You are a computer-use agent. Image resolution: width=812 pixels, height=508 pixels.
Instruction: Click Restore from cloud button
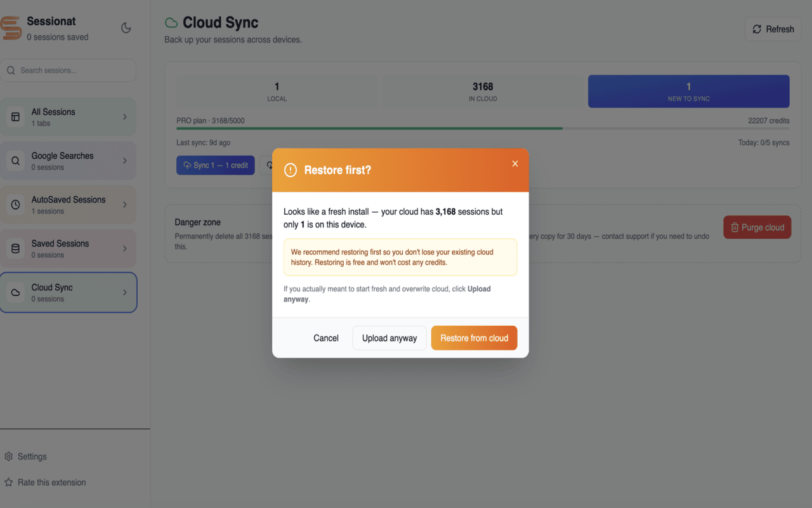[x=475, y=338]
